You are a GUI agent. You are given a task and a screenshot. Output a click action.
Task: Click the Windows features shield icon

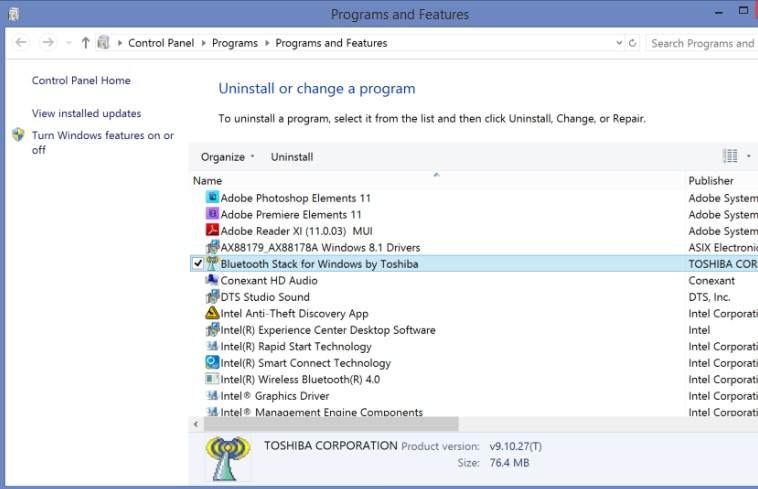click(x=18, y=136)
